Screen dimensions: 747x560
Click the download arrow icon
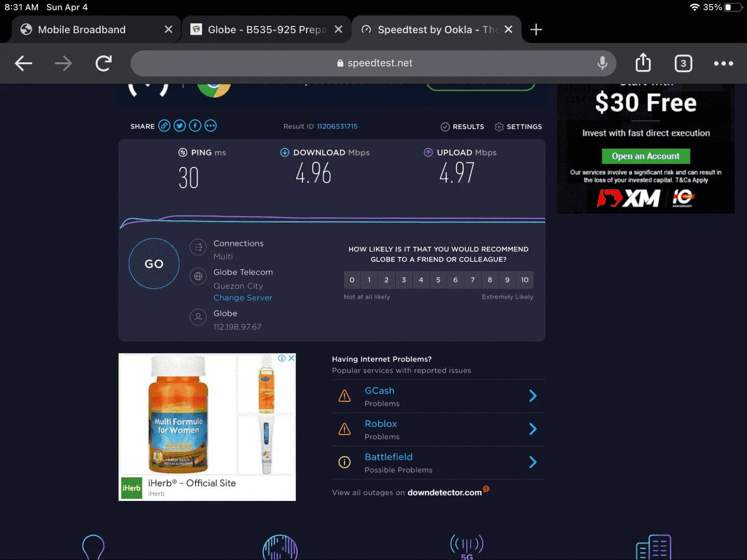285,152
